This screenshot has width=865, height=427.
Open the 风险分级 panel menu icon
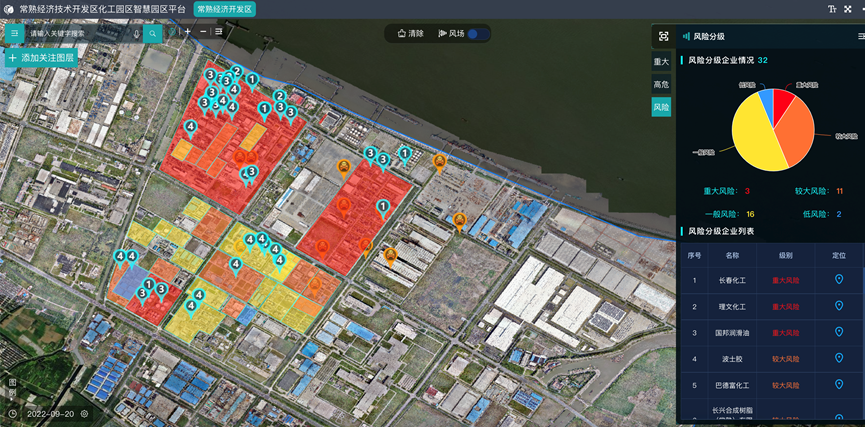(860, 37)
